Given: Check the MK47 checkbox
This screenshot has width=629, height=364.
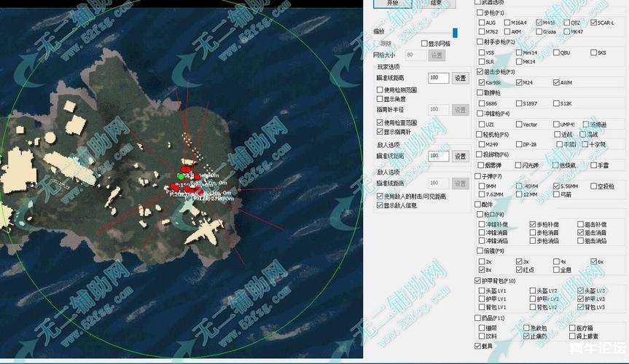Looking at the screenshot, I should click(567, 31).
